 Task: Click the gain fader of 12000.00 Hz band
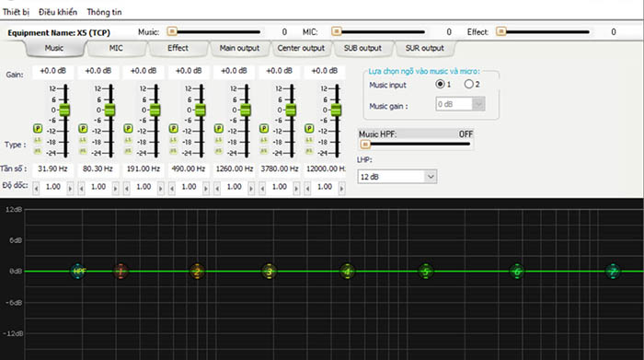click(x=336, y=110)
